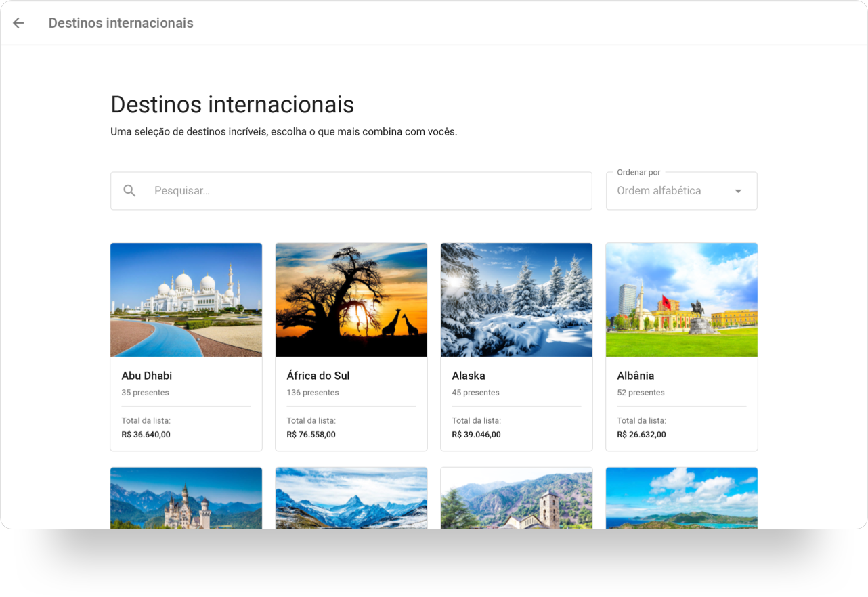The height and width of the screenshot is (597, 868).
Task: Click Destinos internacionais in top bar
Action: click(x=121, y=23)
